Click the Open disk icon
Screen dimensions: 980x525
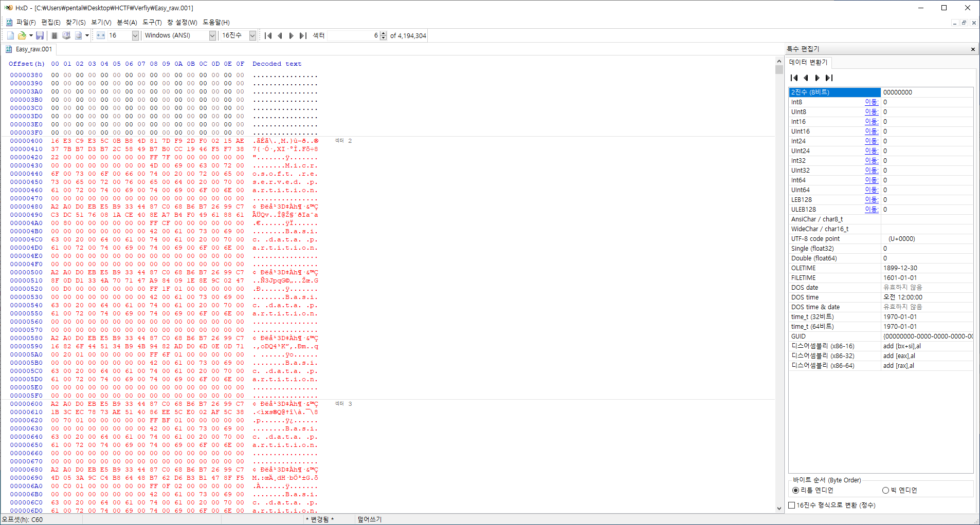[66, 35]
